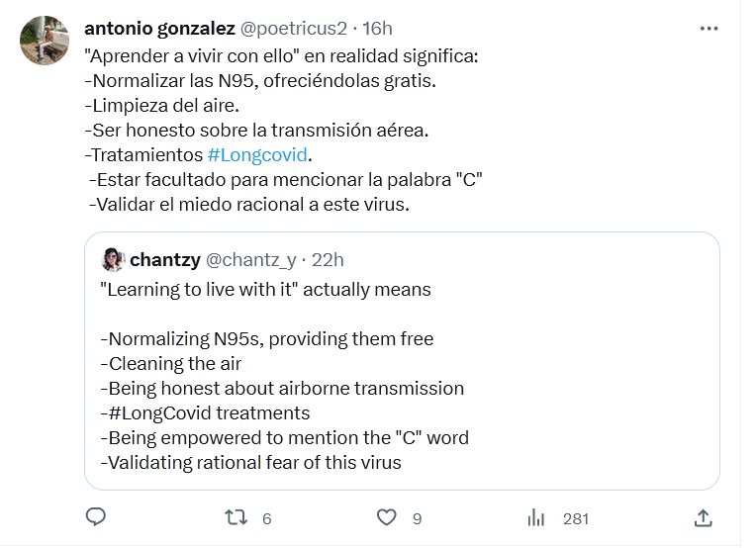Click the reply speech bubble icon

coord(96,516)
